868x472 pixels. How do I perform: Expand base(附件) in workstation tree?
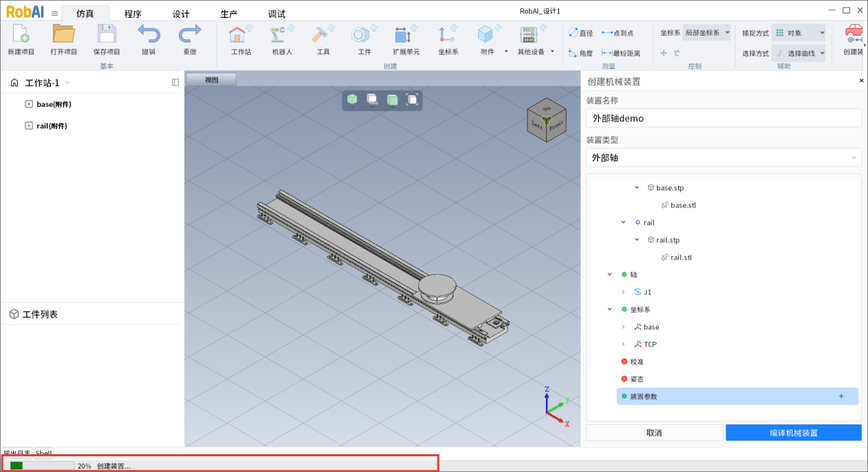tap(29, 104)
